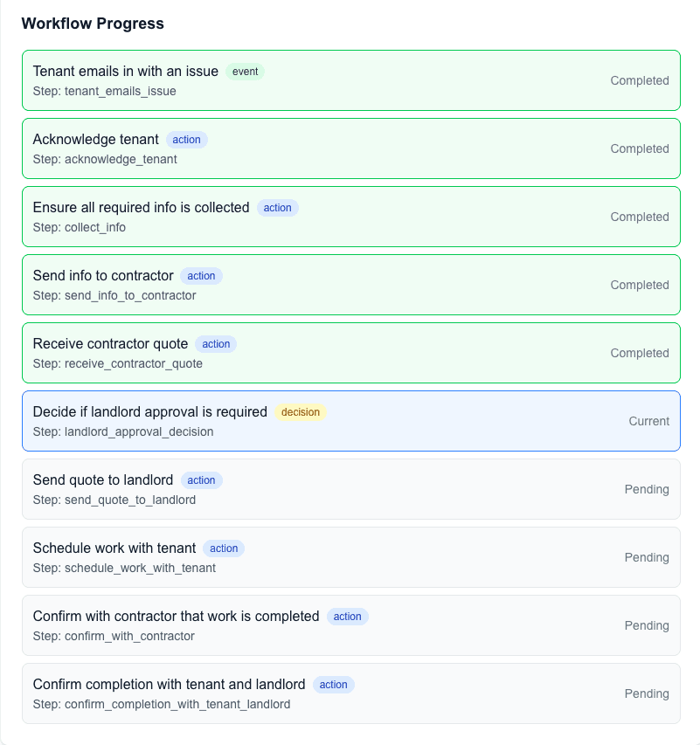The image size is (700, 745).
Task: Click the 'Current' status label
Action: pos(648,421)
